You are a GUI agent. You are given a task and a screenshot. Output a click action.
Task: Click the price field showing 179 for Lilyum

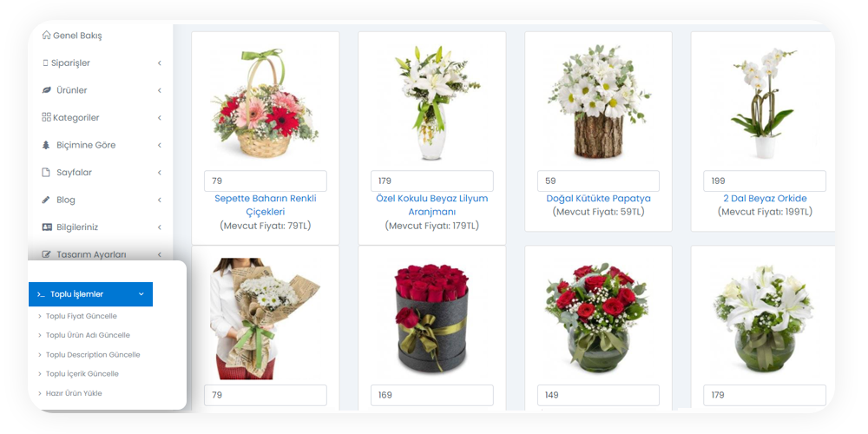pos(431,181)
